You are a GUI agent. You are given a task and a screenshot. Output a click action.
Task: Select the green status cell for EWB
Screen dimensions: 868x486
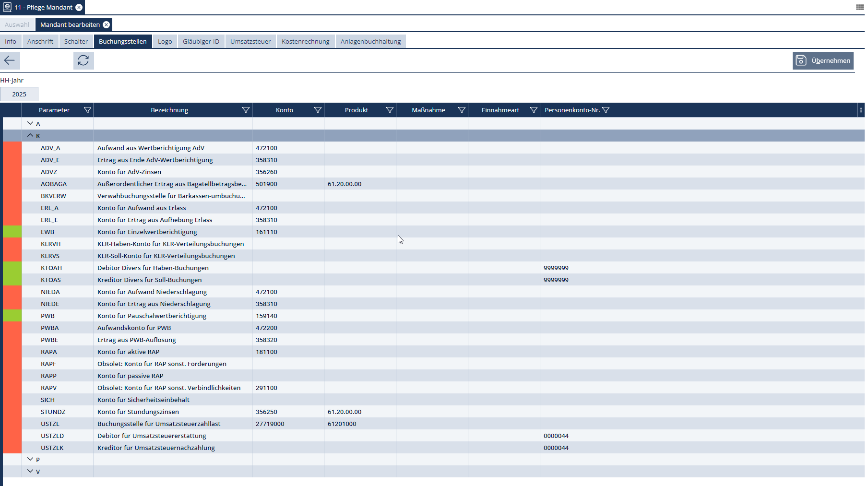click(x=12, y=232)
